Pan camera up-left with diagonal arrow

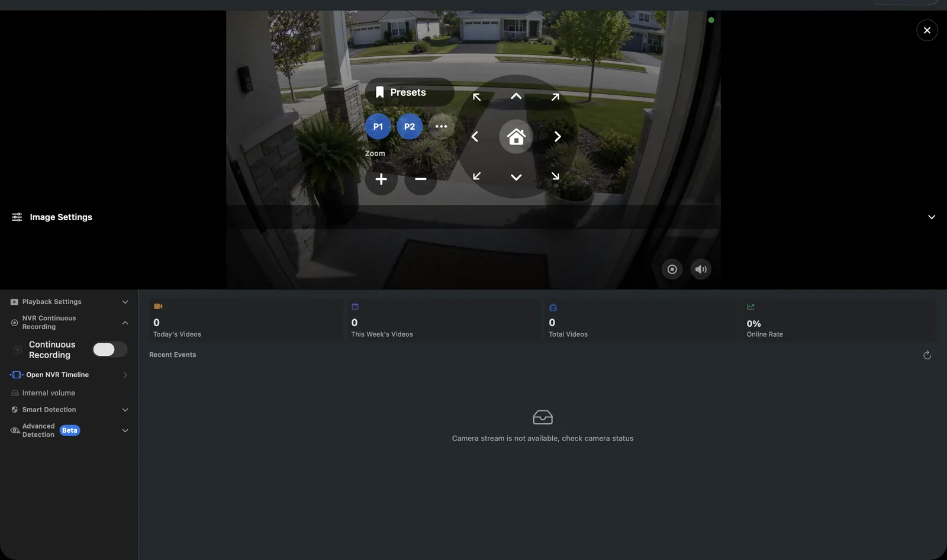[x=476, y=96]
